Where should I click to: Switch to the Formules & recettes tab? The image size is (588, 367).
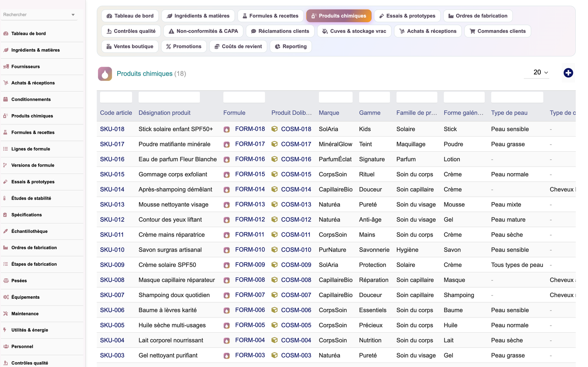270,16
